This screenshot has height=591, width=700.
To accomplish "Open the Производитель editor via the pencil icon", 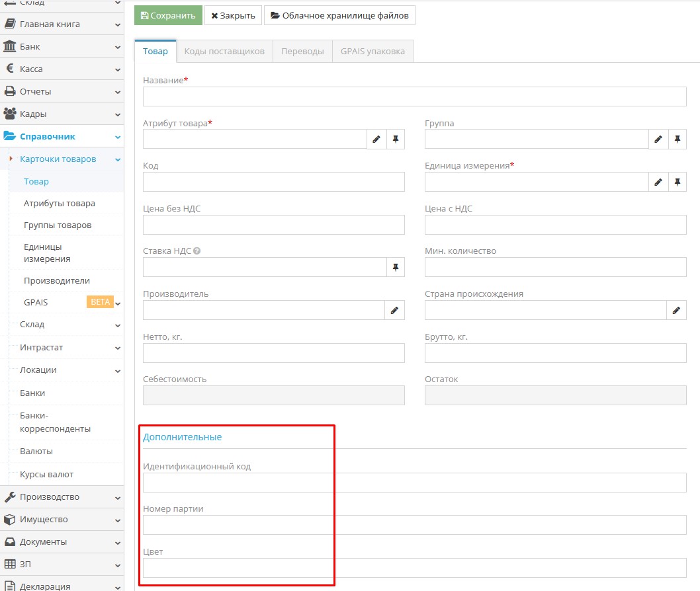I will [x=394, y=310].
